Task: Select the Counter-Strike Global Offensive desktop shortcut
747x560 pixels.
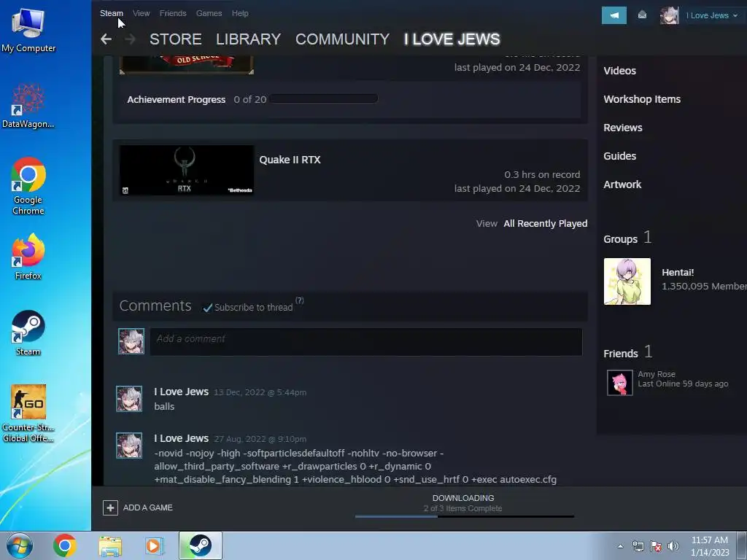Action: (28, 414)
